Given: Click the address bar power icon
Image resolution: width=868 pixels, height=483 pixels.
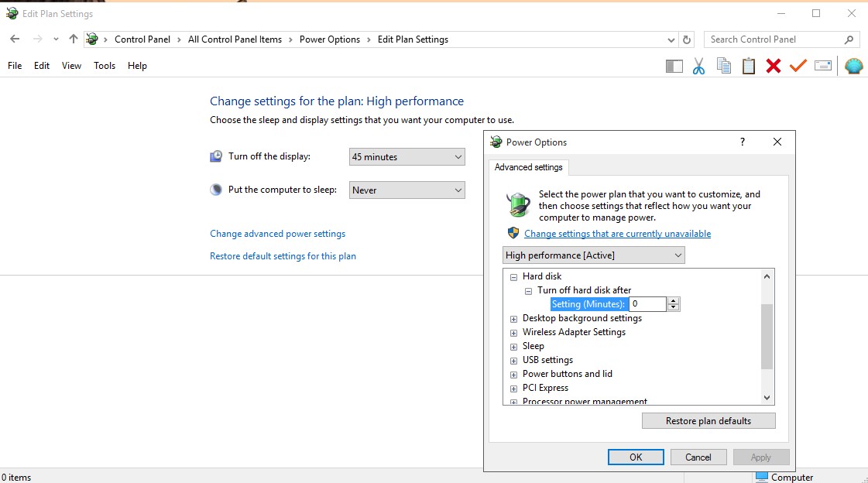Looking at the screenshot, I should point(92,39).
